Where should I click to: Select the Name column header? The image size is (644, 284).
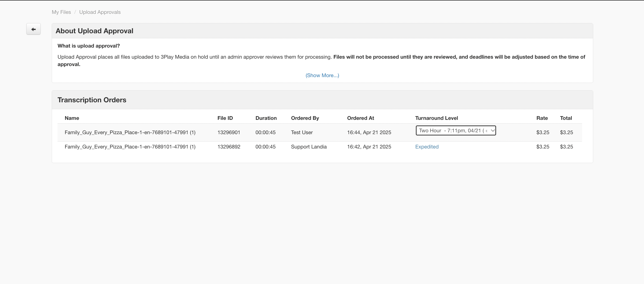(x=72, y=118)
